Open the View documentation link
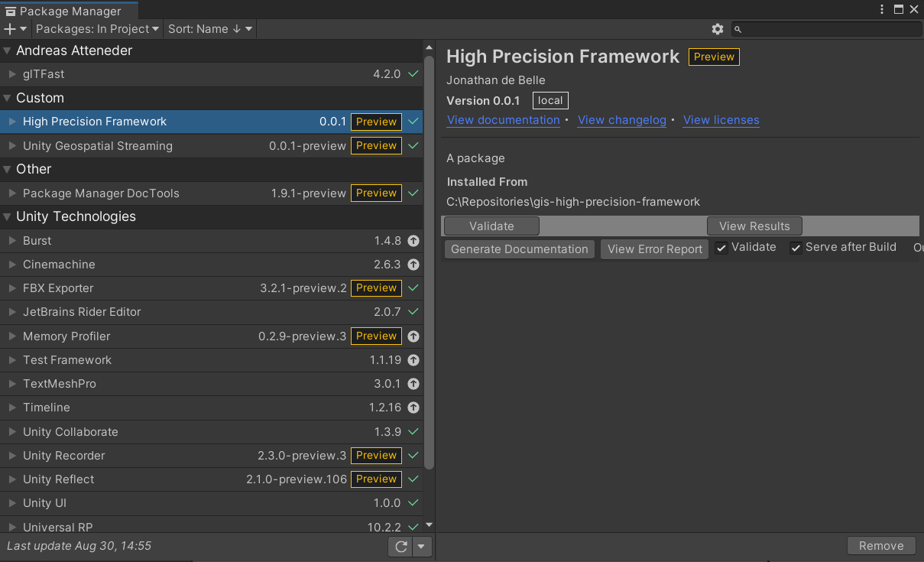 click(504, 120)
